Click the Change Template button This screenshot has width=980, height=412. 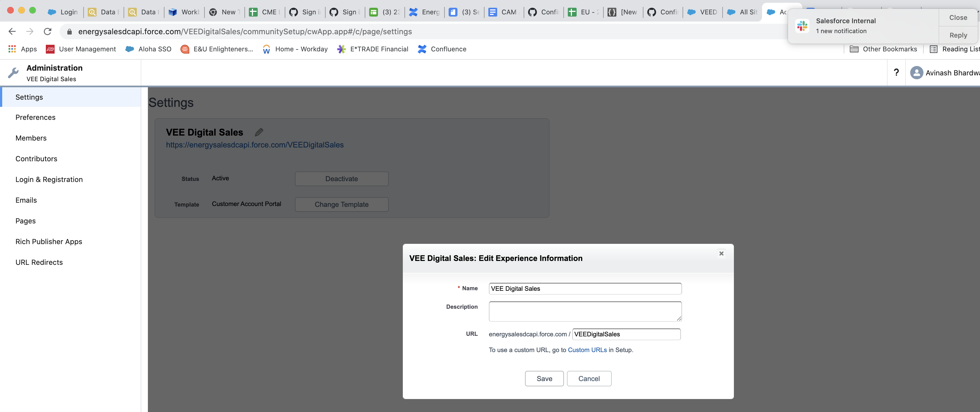pos(341,204)
